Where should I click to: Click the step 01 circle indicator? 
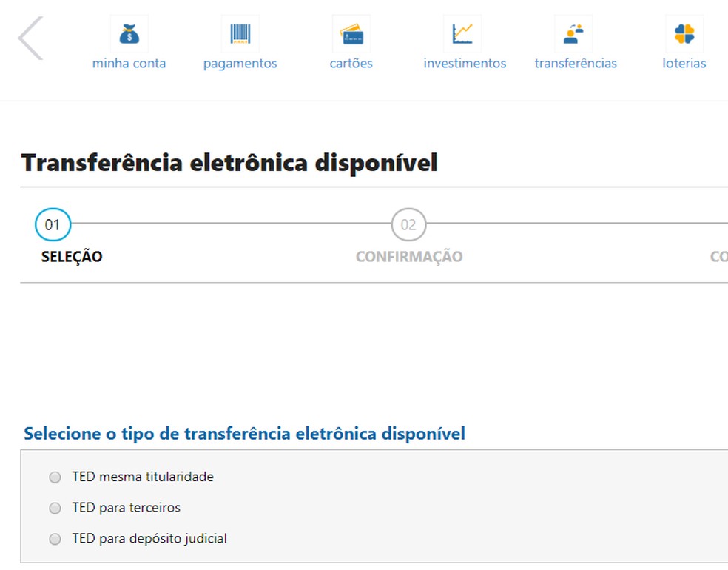[x=53, y=224]
